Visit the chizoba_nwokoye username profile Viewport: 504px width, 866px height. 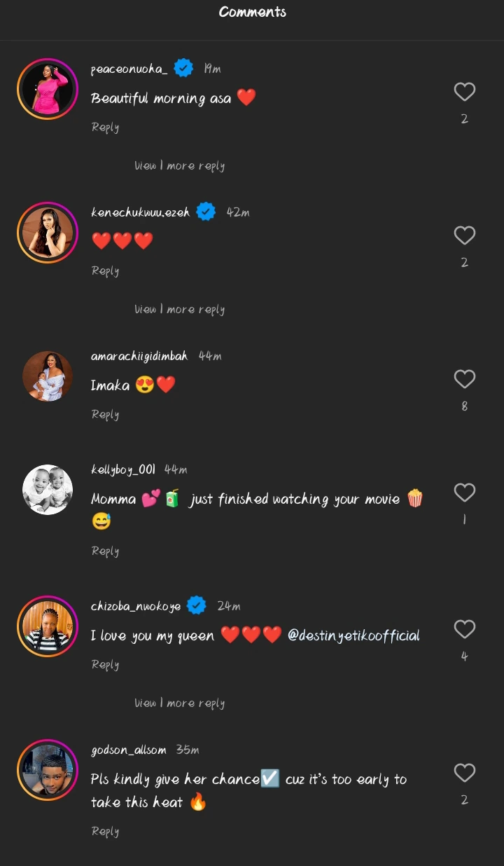click(x=136, y=606)
